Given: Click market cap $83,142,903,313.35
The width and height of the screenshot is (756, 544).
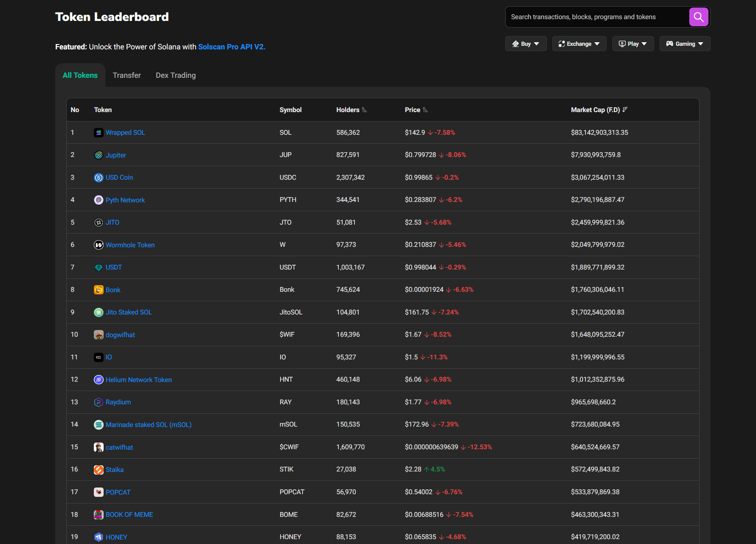Looking at the screenshot, I should 599,133.
